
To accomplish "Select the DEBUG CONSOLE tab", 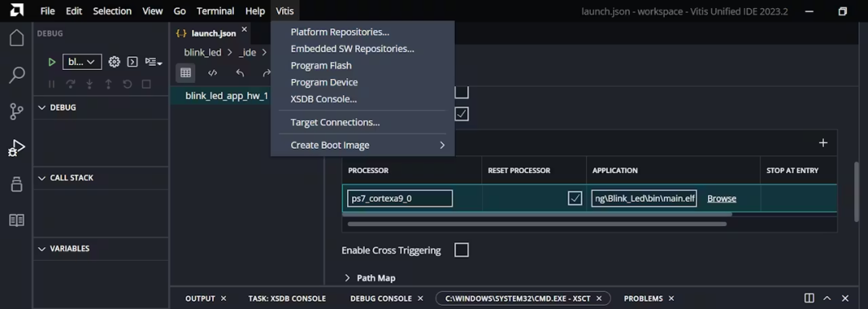I will (381, 299).
